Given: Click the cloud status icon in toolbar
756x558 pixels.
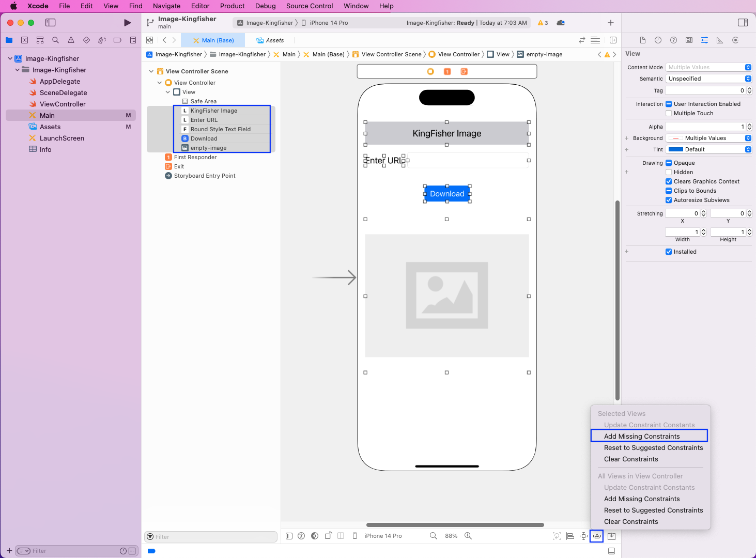Looking at the screenshot, I should point(561,23).
